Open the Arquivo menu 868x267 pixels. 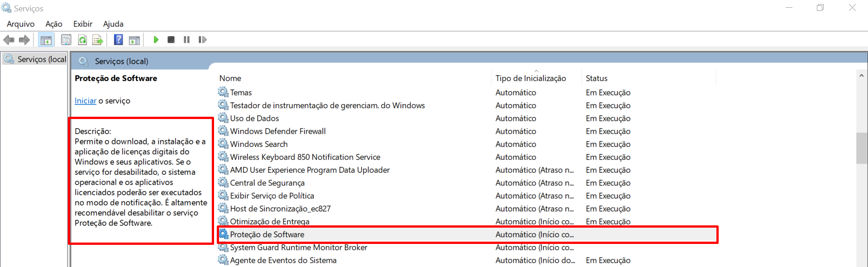coord(20,24)
